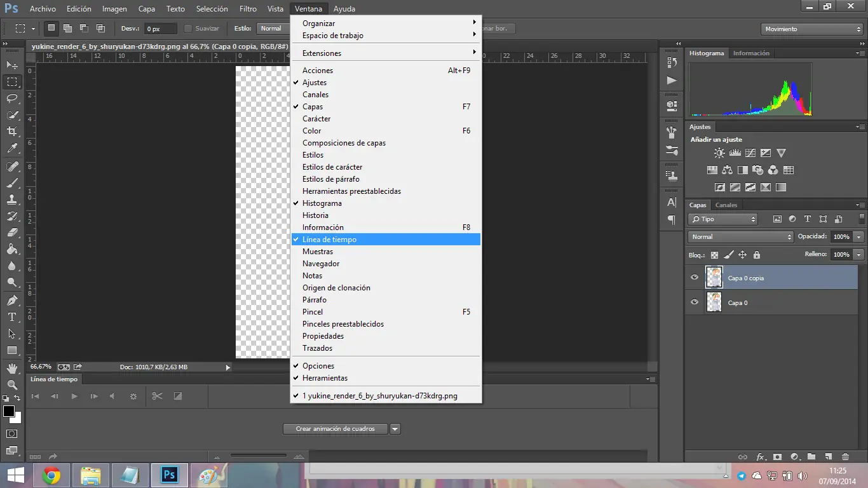Toggle lock transparent pixels
Viewport: 868px width, 488px height.
tap(714, 255)
